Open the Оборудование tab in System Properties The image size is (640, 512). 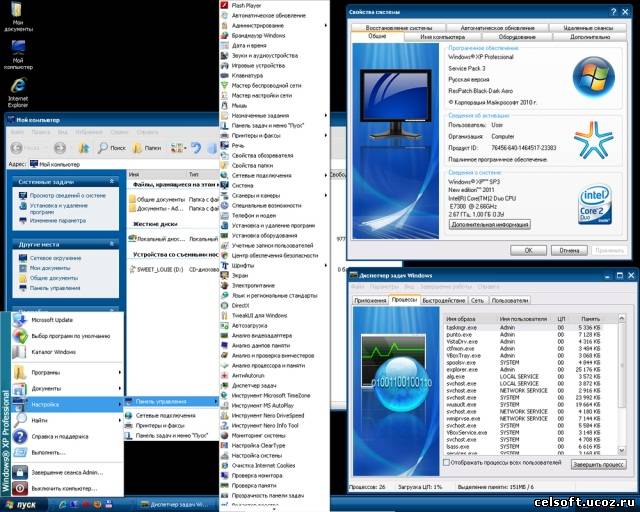click(x=517, y=37)
